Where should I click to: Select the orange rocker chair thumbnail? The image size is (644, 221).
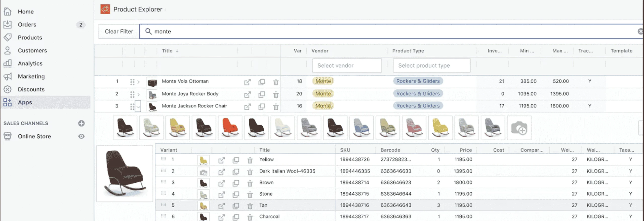point(230,128)
